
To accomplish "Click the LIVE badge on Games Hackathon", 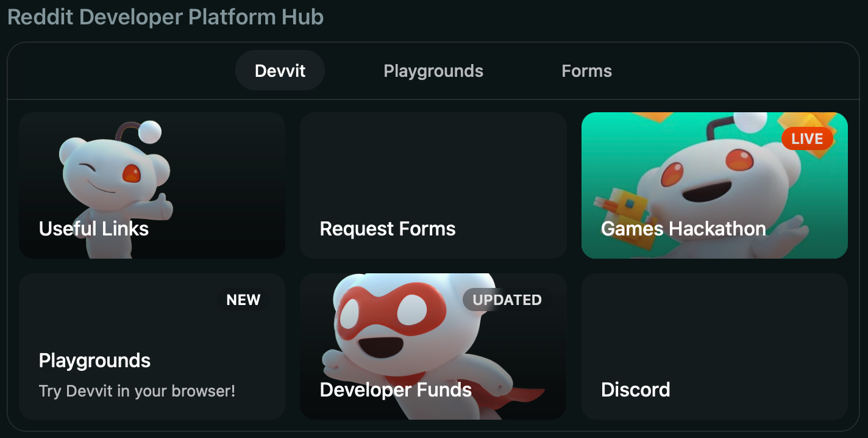I will pyautogui.click(x=807, y=138).
